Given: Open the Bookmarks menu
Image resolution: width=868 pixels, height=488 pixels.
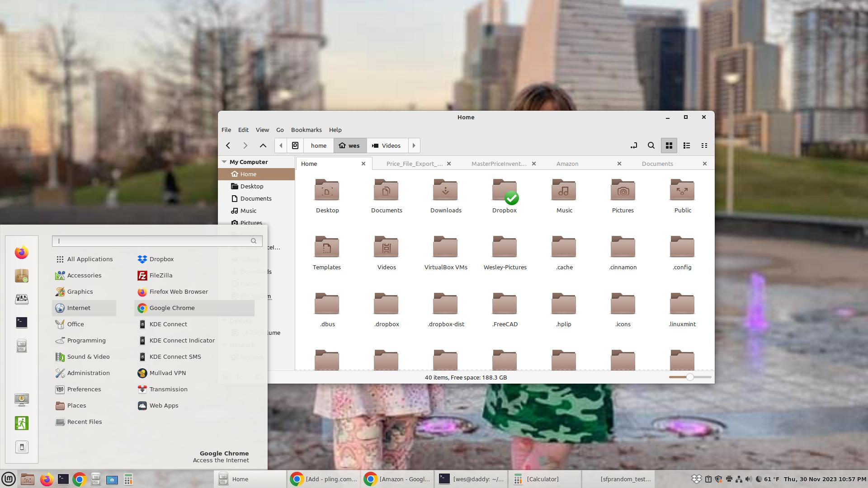Looking at the screenshot, I should (307, 130).
